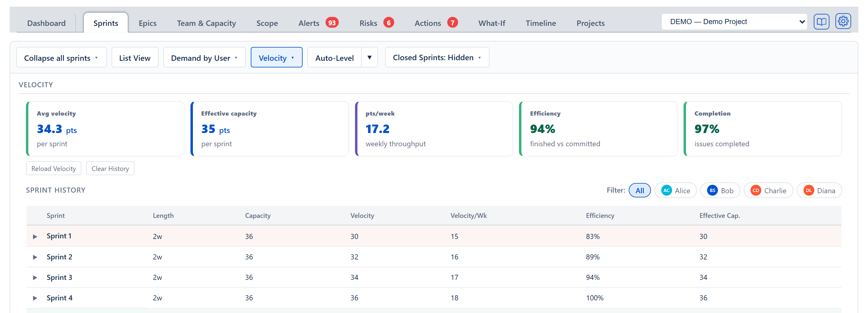Switch to the Timeline tab
868x313 pixels.
click(540, 23)
